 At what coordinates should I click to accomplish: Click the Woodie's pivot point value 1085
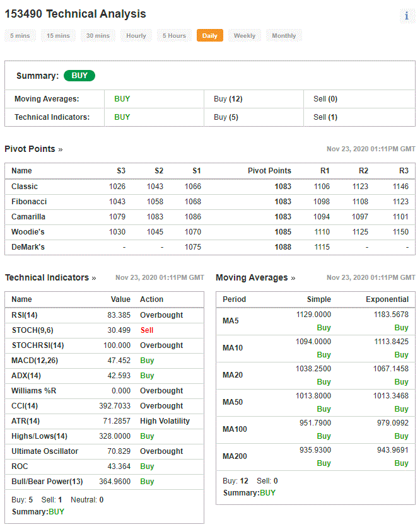tap(283, 232)
